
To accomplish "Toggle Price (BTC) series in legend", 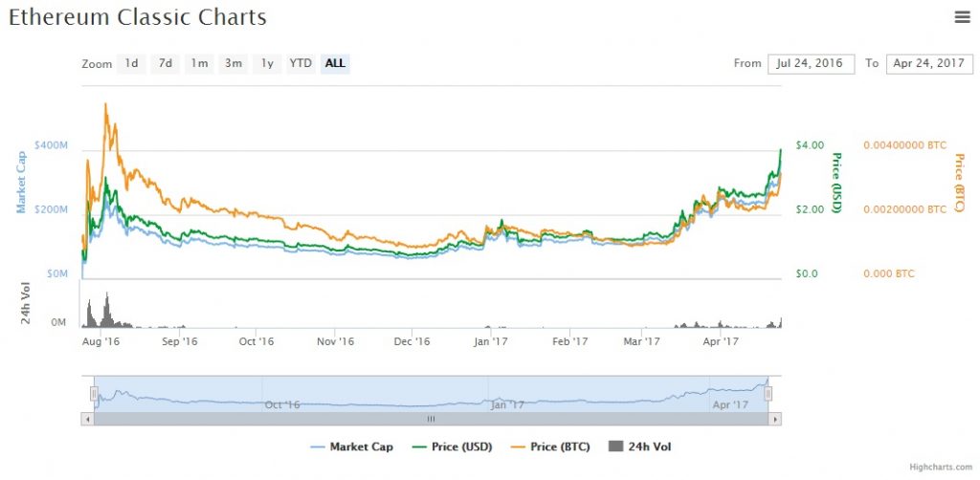I will 550,447.
